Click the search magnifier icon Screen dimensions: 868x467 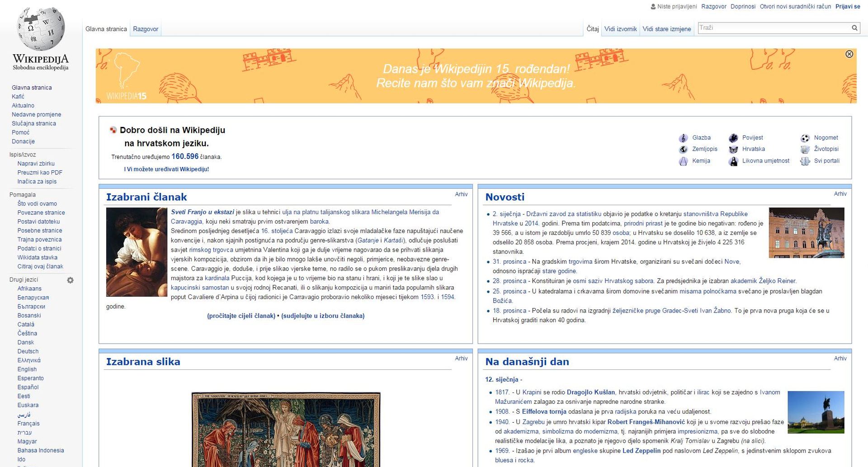[854, 28]
